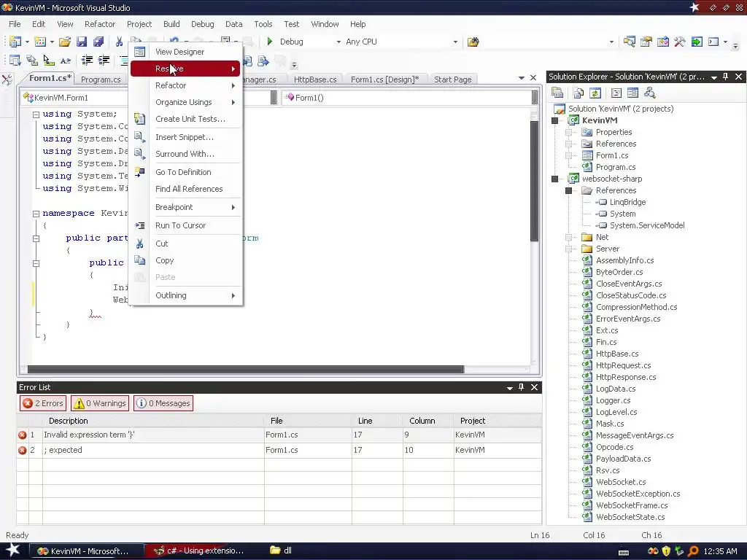Click the Solution Explorer Properties icon

557,93
